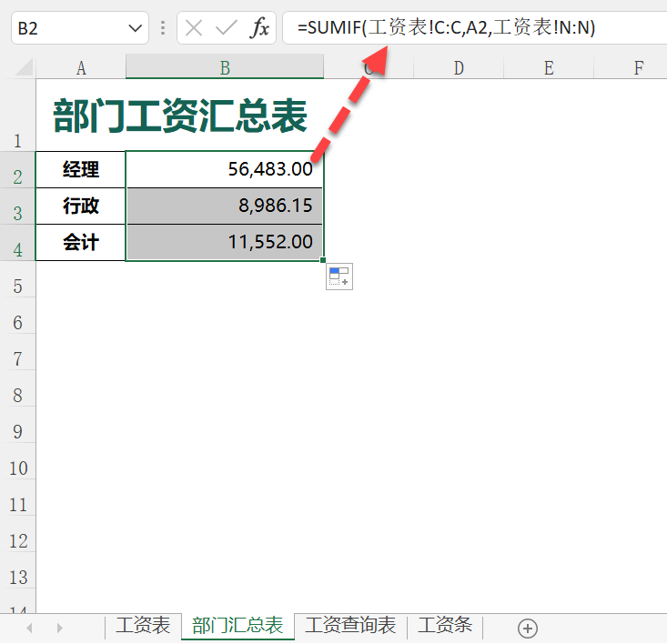Open the Auto Fill Options button
The height and width of the screenshot is (644, 667).
click(x=339, y=277)
